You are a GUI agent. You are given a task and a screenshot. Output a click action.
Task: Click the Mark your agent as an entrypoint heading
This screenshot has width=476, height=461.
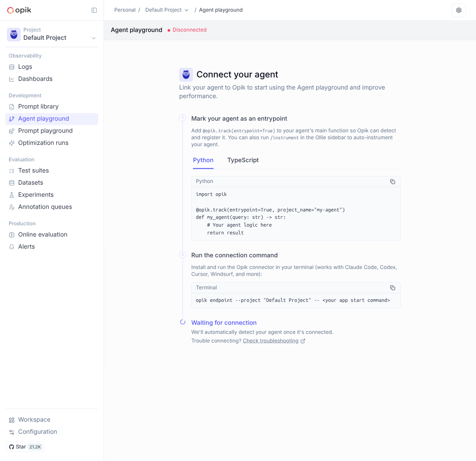239,118
